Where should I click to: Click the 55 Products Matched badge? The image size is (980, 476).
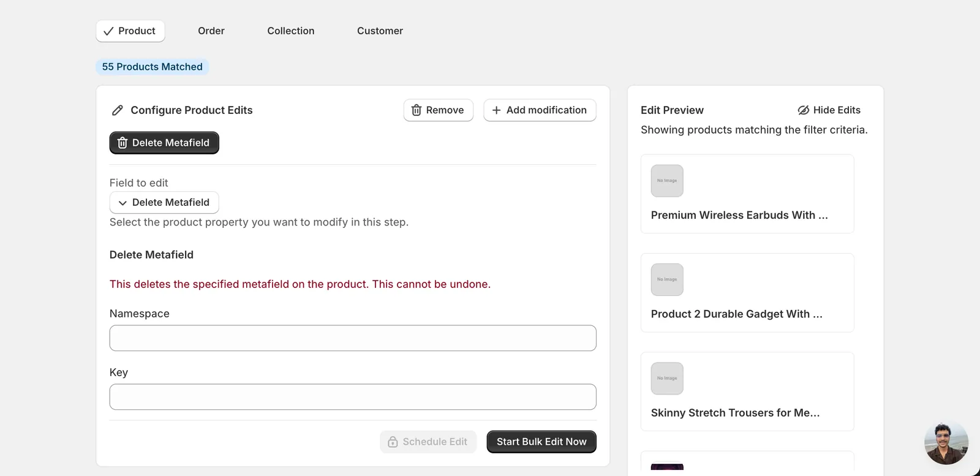tap(152, 67)
